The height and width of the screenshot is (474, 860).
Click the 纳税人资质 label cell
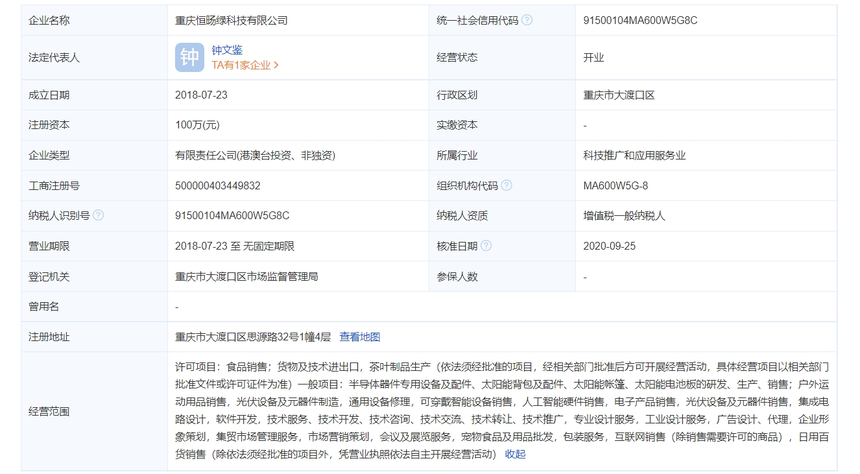(502, 216)
